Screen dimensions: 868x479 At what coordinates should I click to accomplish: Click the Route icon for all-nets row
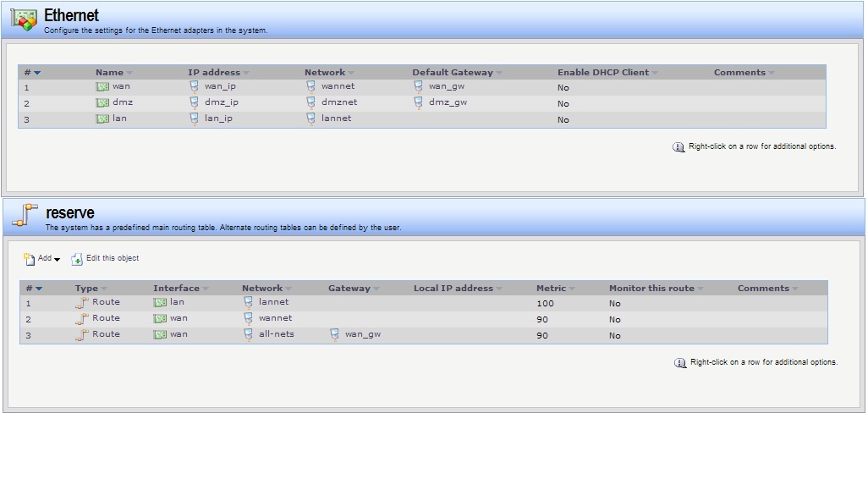coord(82,335)
